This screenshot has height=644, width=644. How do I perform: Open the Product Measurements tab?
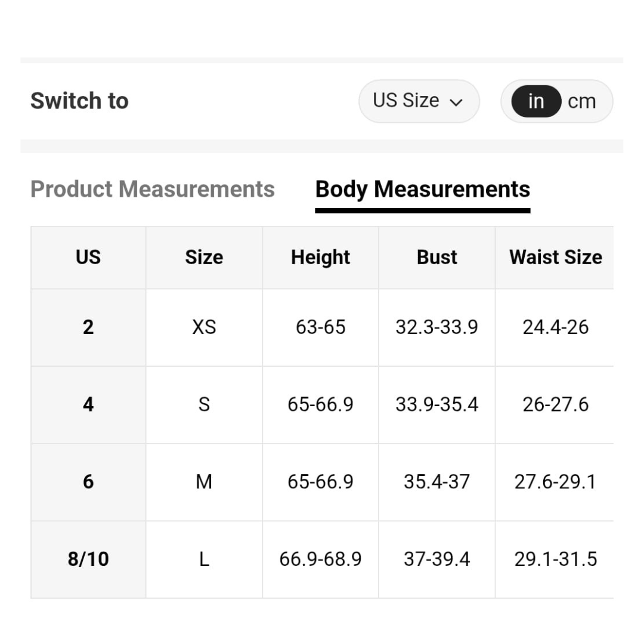[x=153, y=189]
